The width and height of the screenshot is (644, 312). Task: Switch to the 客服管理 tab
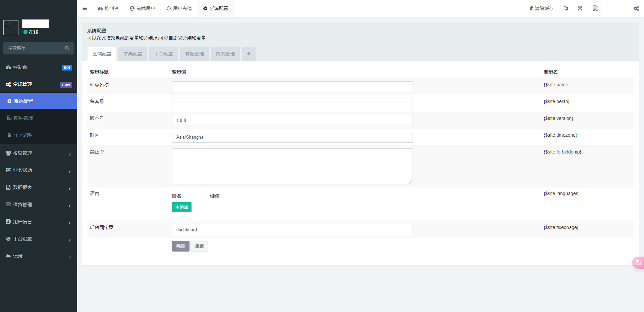tap(195, 54)
